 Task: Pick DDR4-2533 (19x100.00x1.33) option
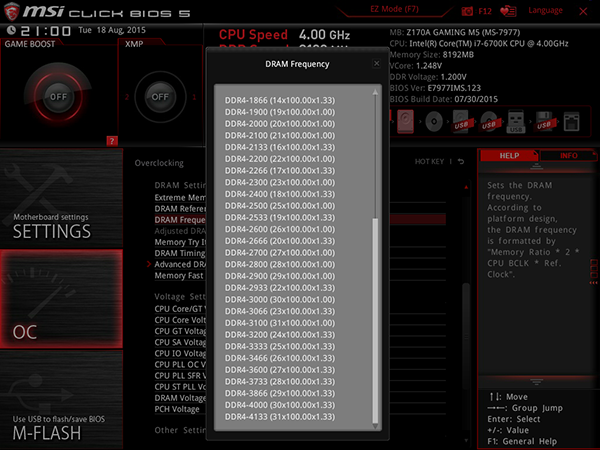tap(280, 217)
